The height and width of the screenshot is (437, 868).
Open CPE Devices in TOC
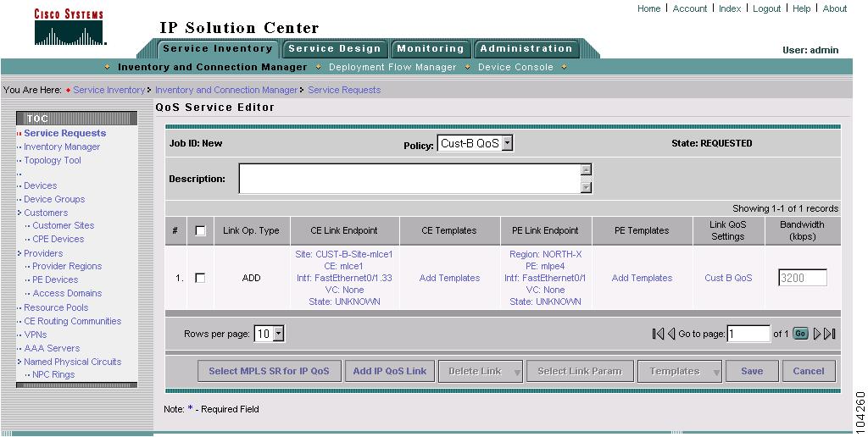58,239
